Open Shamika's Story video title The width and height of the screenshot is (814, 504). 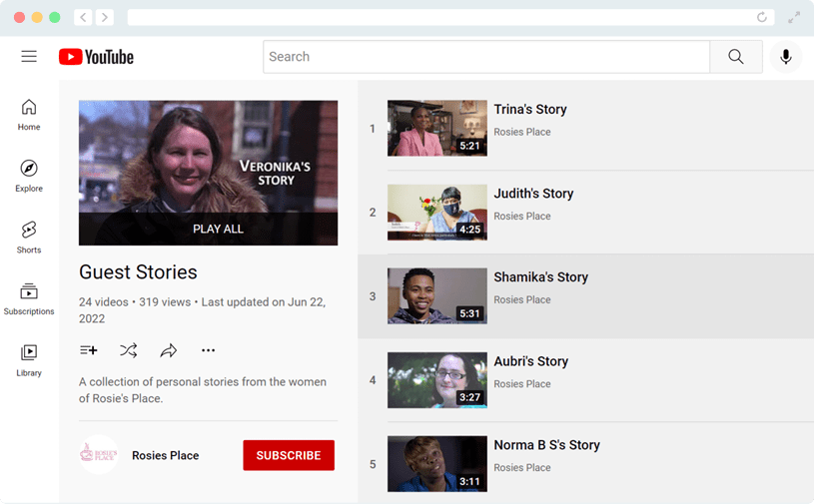click(x=540, y=277)
